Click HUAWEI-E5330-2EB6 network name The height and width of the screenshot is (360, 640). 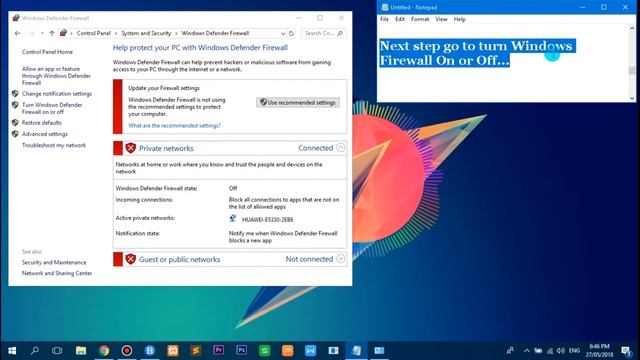click(x=267, y=220)
